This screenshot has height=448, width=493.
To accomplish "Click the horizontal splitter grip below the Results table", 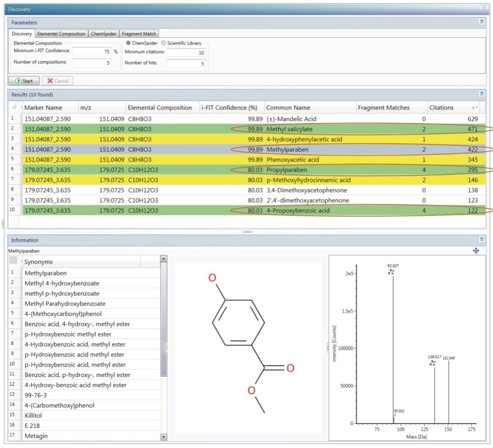I will coord(247,232).
